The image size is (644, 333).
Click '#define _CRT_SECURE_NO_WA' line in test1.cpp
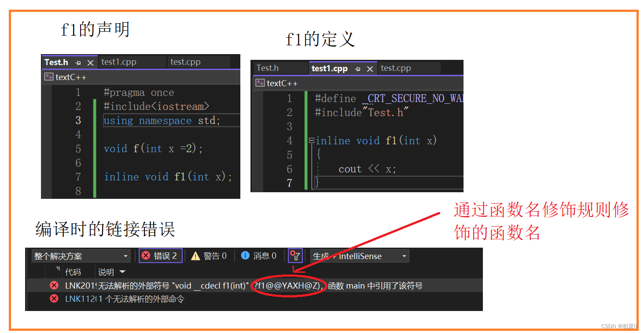pyautogui.click(x=389, y=98)
